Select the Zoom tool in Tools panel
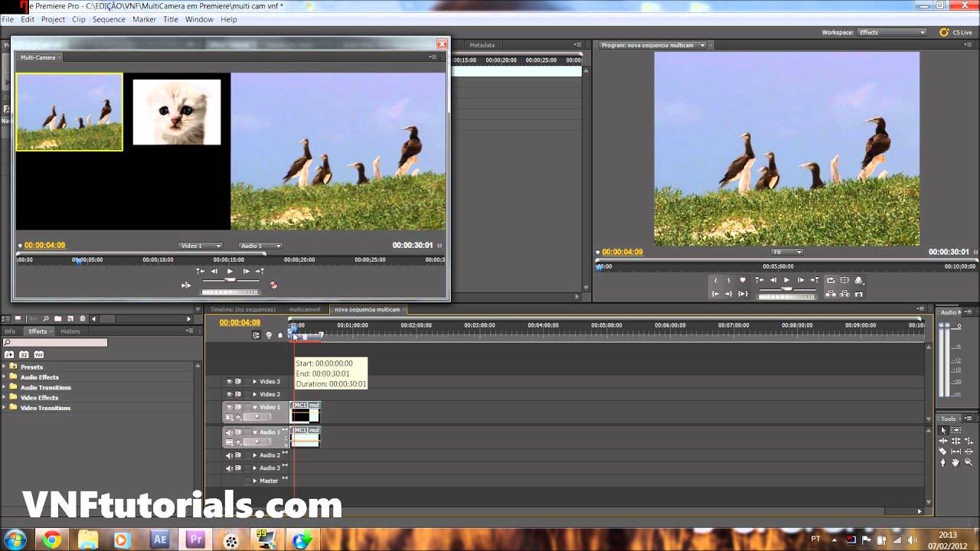 969,462
